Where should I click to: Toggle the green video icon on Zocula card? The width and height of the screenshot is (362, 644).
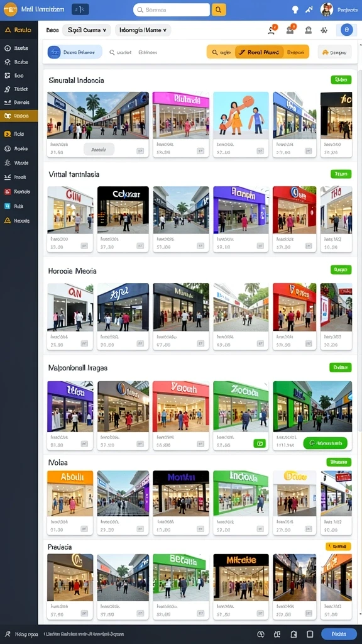[x=259, y=443]
